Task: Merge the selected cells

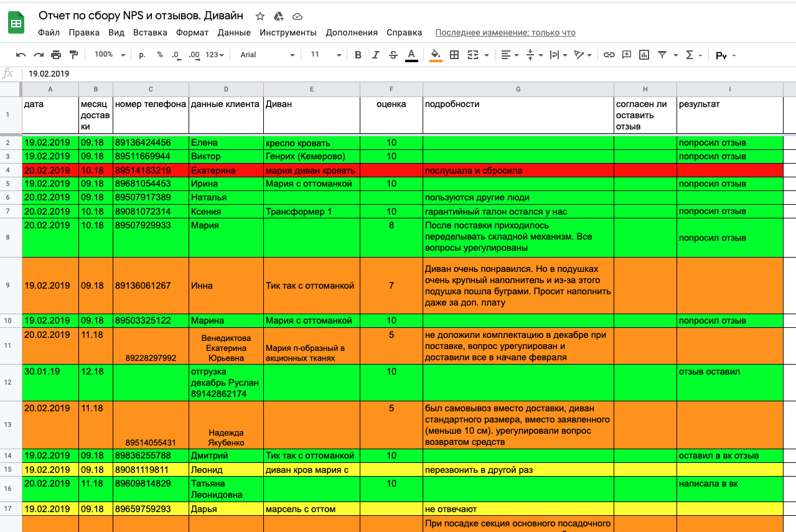Action: (473, 55)
